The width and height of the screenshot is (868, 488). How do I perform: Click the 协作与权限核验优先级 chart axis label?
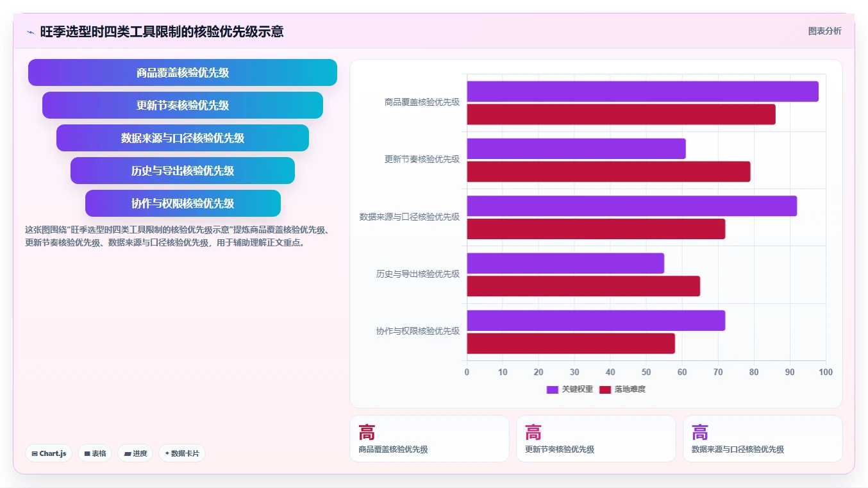[x=418, y=331]
